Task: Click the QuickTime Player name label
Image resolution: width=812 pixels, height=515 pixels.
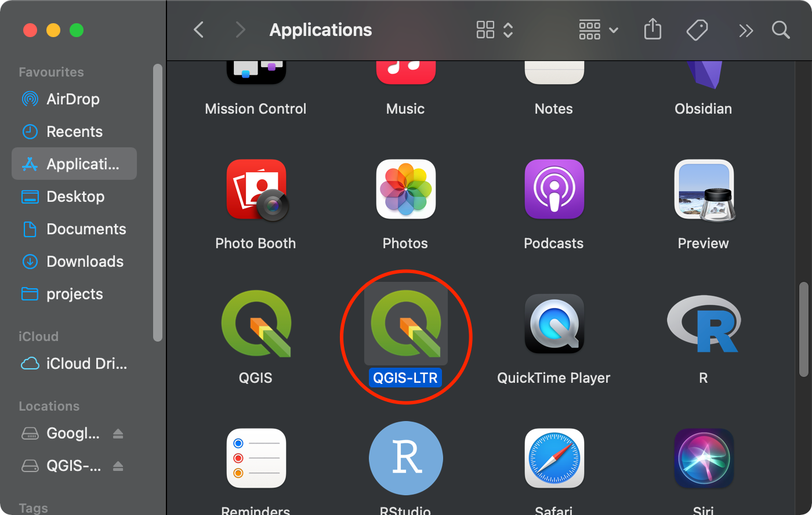Action: [x=554, y=378]
